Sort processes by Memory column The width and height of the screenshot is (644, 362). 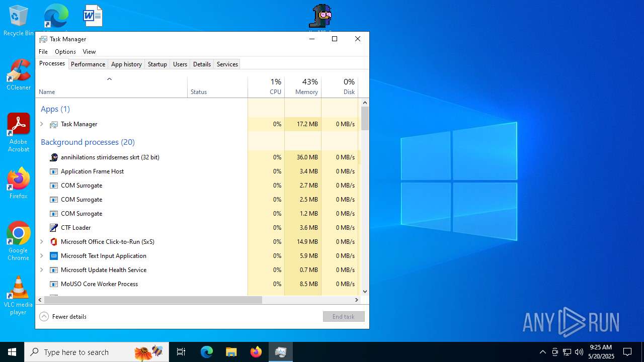(x=303, y=87)
